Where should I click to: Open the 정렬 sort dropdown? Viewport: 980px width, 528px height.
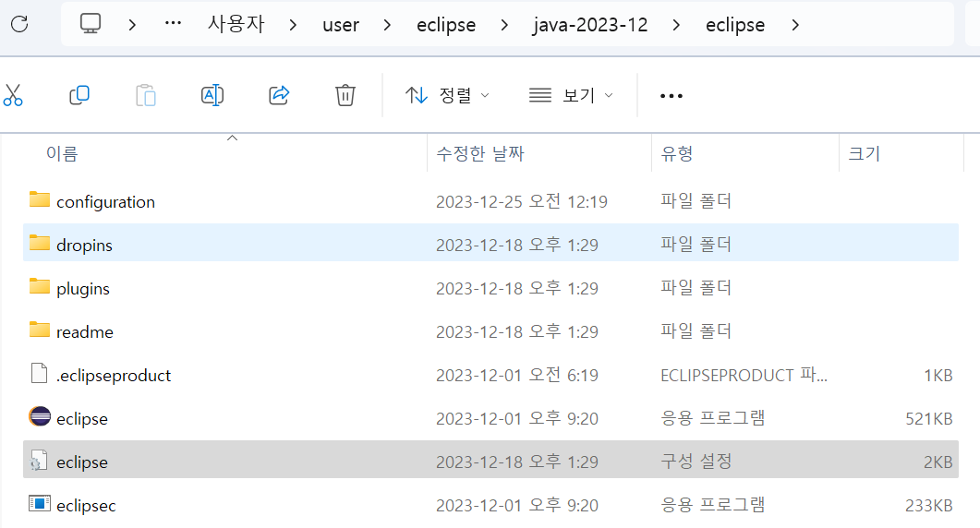pyautogui.click(x=447, y=95)
